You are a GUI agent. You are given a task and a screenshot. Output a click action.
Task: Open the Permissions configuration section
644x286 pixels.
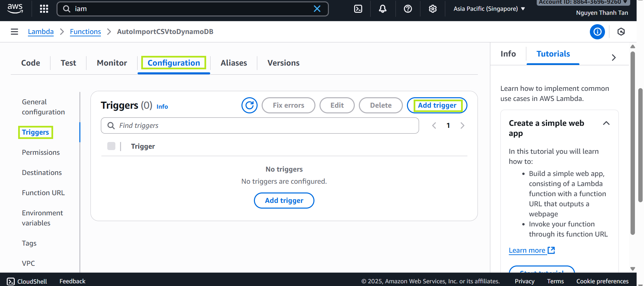coord(41,152)
